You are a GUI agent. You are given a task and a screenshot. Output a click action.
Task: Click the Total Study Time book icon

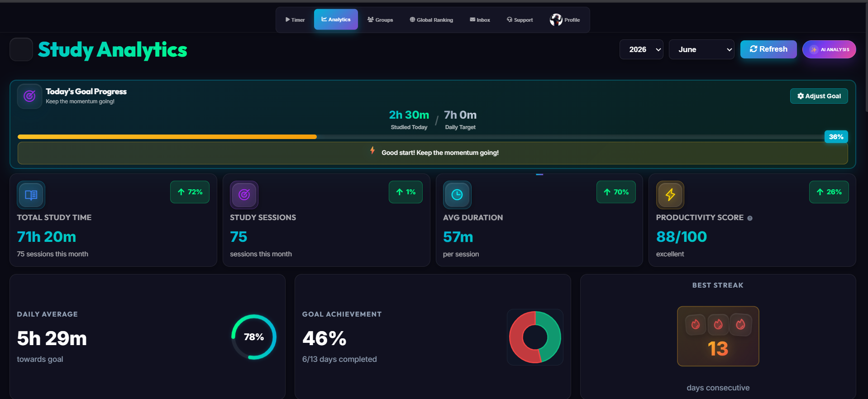(x=31, y=195)
